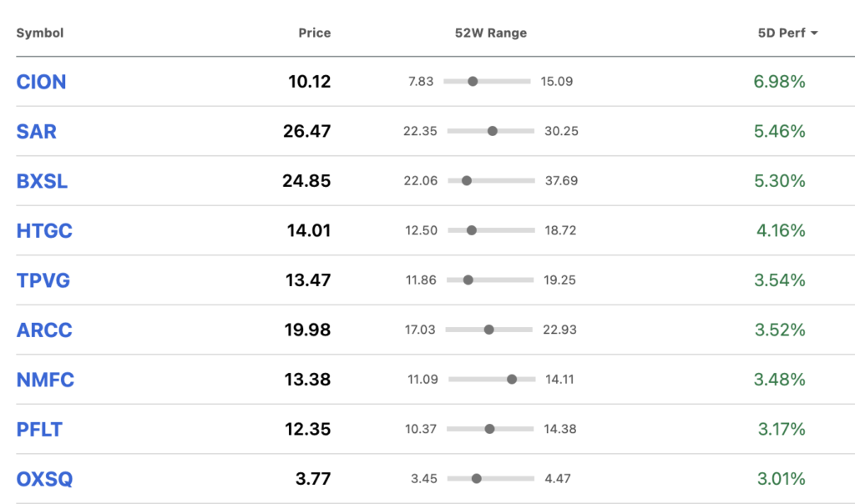Screen dimensions: 855x504
Task: Sort by the Symbol column header
Action: click(40, 33)
